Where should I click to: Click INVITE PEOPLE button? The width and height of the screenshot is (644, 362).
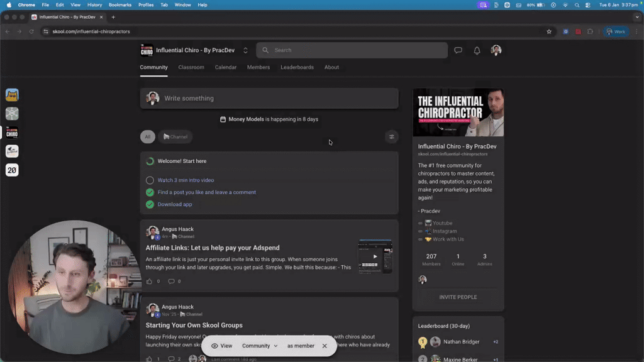(458, 297)
